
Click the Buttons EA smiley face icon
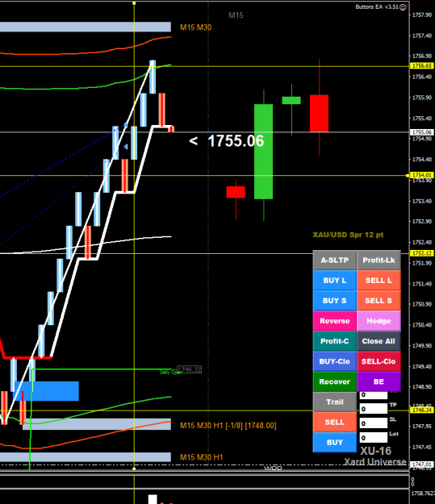click(403, 7)
